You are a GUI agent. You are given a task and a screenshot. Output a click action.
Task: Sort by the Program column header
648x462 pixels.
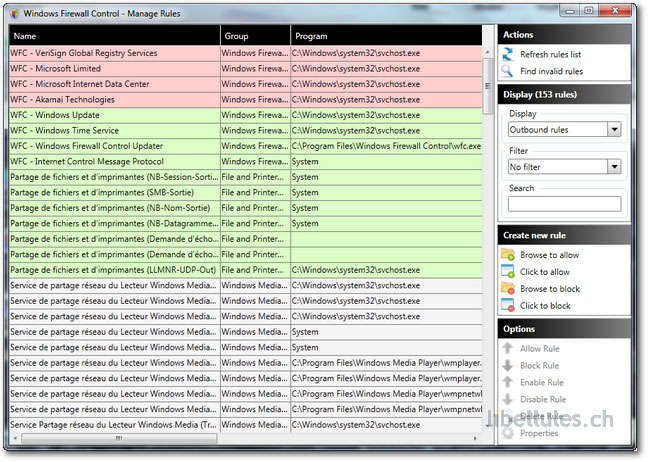click(386, 36)
